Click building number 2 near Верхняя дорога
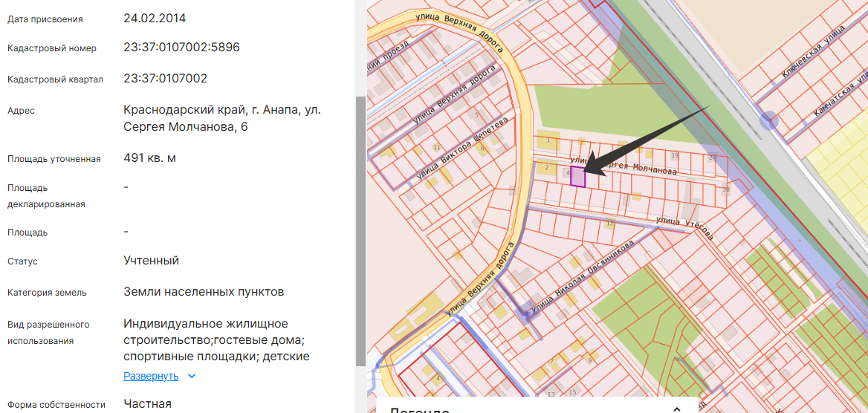 tap(547, 168)
